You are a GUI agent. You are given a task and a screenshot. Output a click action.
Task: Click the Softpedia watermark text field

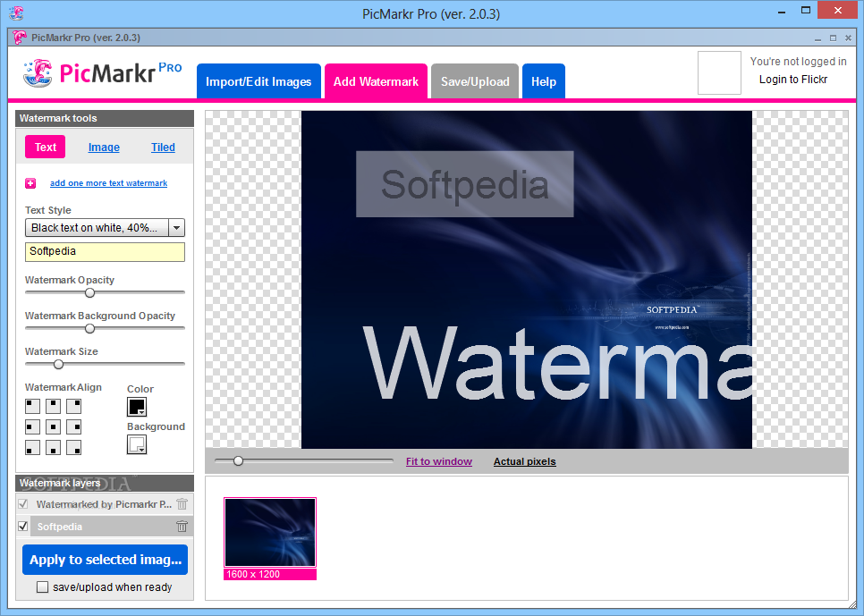pyautogui.click(x=105, y=252)
